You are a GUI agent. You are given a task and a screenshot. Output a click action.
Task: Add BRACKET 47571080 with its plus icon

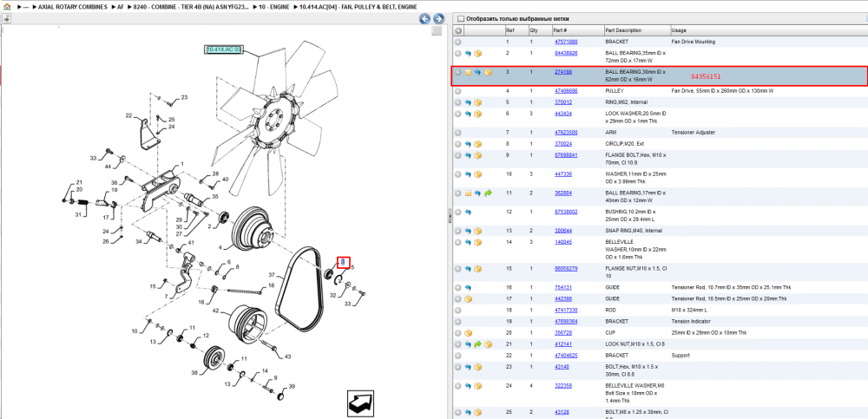pos(458,42)
